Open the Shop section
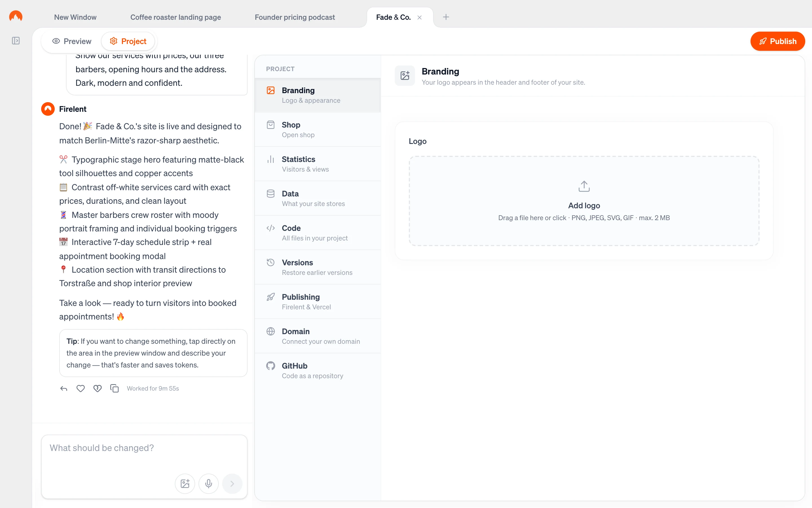Screen dimensions: 812x508 [318, 129]
